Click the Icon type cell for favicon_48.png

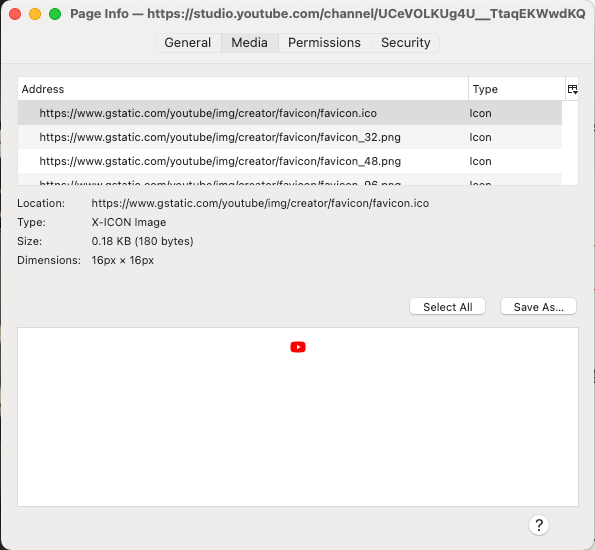pyautogui.click(x=480, y=161)
